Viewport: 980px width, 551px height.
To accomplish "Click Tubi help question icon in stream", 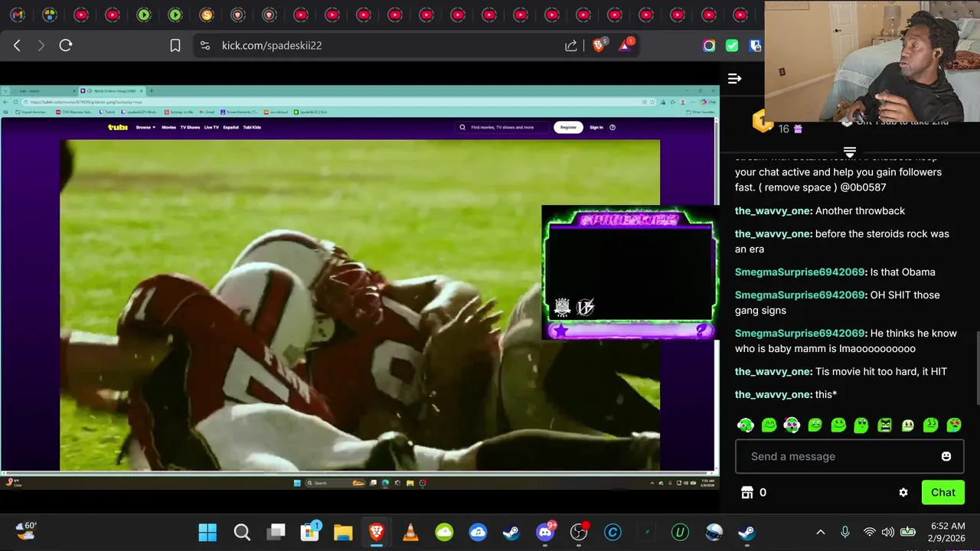I will click(612, 127).
